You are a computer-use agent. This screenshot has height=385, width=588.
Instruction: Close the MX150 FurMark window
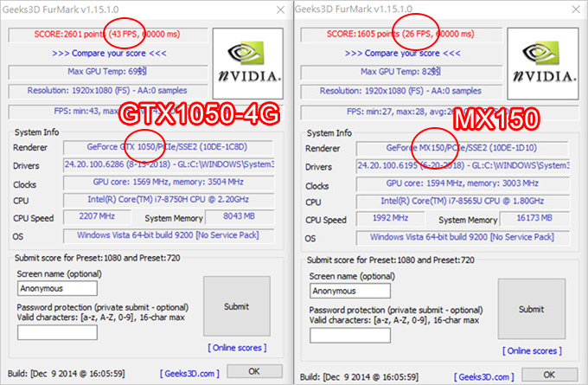(576, 10)
